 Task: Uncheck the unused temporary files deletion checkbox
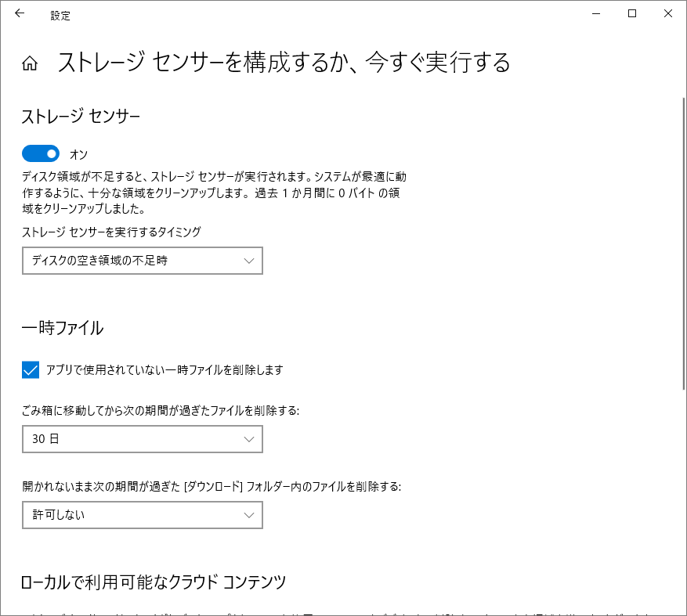tap(30, 369)
